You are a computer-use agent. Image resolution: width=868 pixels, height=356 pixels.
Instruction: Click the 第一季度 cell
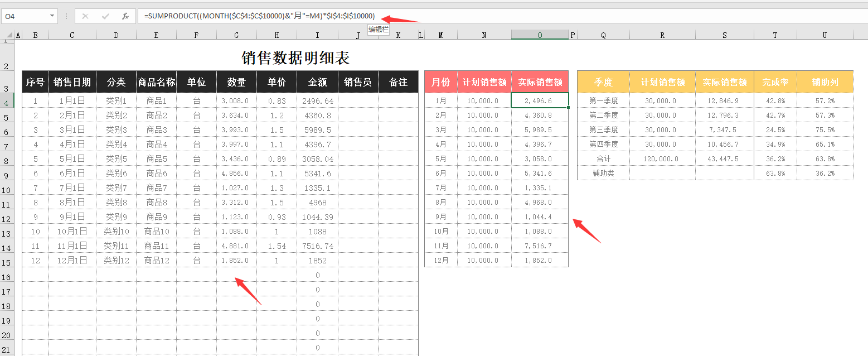tap(604, 100)
